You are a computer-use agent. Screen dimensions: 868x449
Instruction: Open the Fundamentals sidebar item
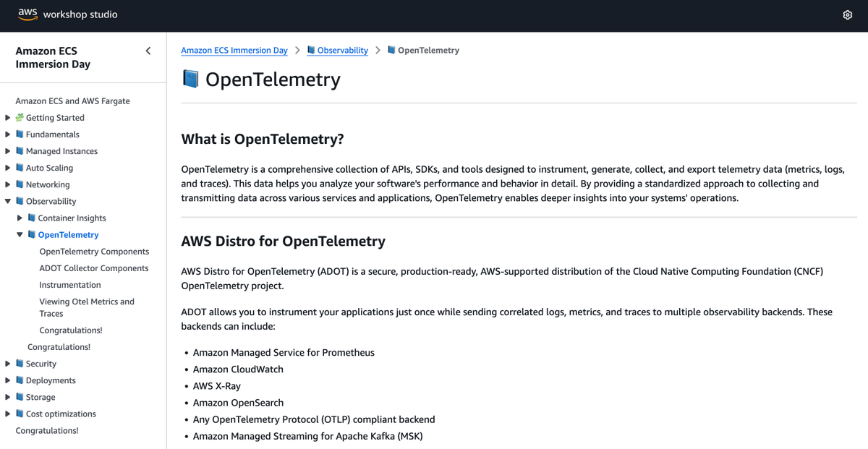point(53,134)
